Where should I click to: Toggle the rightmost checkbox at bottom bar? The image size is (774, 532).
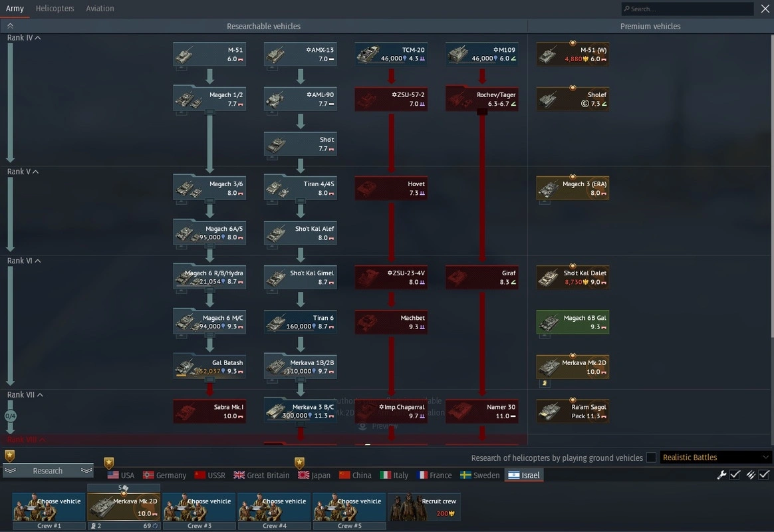[x=764, y=475]
